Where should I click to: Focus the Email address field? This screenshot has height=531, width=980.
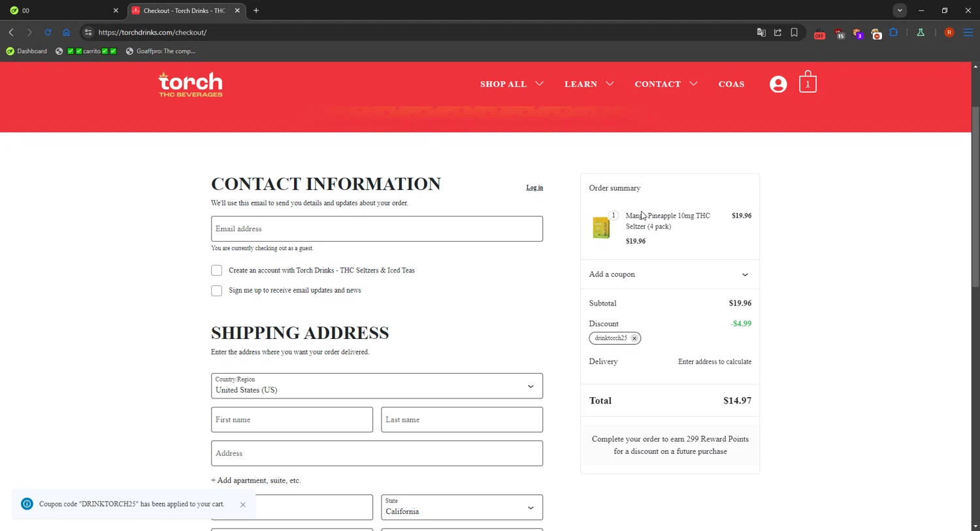pyautogui.click(x=377, y=229)
